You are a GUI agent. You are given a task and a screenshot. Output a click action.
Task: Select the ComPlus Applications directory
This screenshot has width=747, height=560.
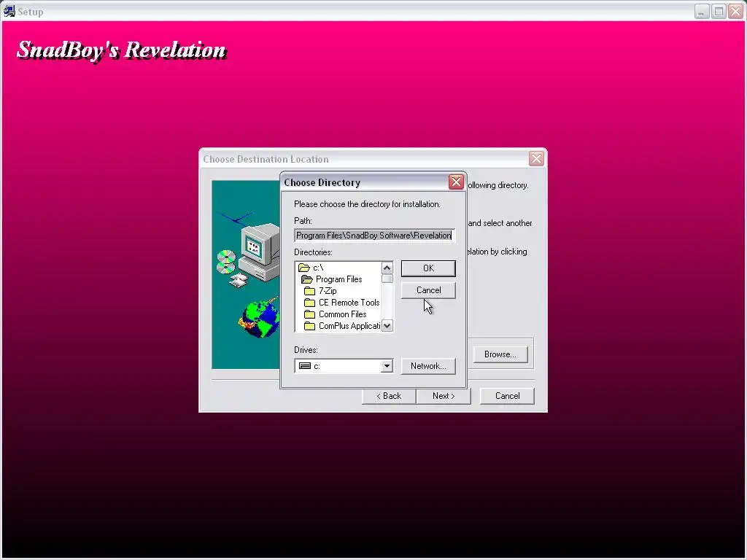(x=338, y=326)
